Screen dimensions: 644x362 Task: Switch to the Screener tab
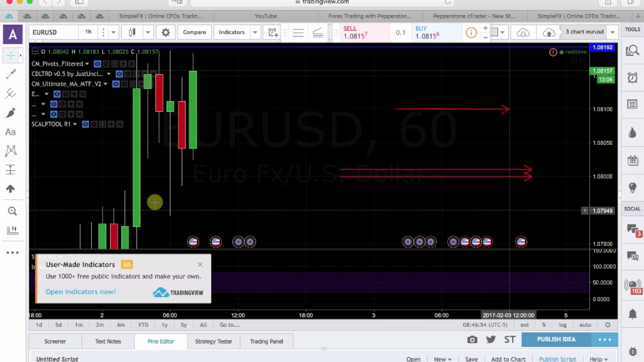[55, 341]
